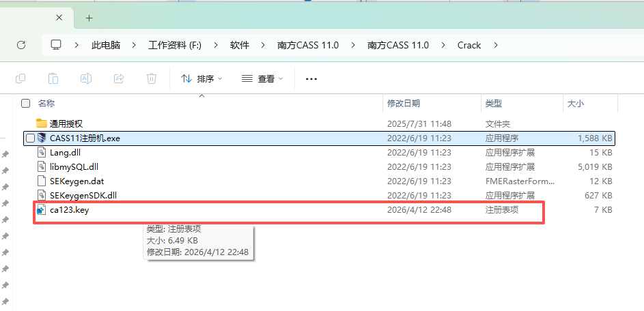Image resolution: width=644 pixels, height=311 pixels.
Task: Refresh the current folder view
Action: pyautogui.click(x=21, y=45)
